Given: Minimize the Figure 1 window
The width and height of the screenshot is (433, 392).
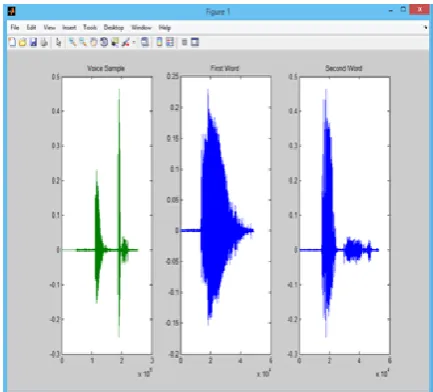Looking at the screenshot, I should coord(391,11).
